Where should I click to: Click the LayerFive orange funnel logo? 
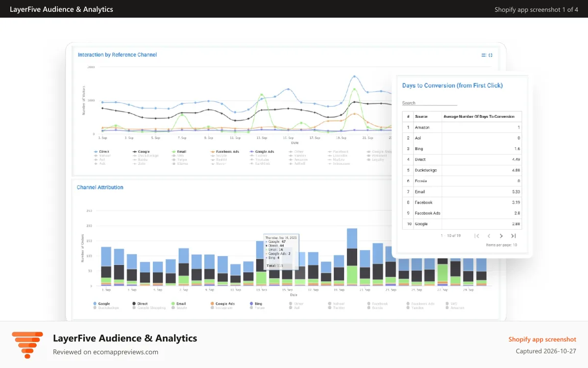pyautogui.click(x=27, y=345)
